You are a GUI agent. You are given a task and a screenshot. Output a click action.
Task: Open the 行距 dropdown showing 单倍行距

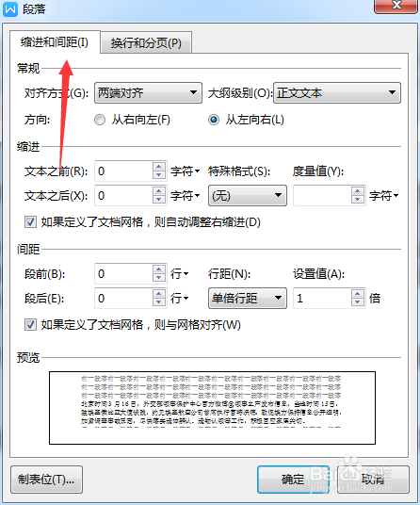click(x=248, y=299)
